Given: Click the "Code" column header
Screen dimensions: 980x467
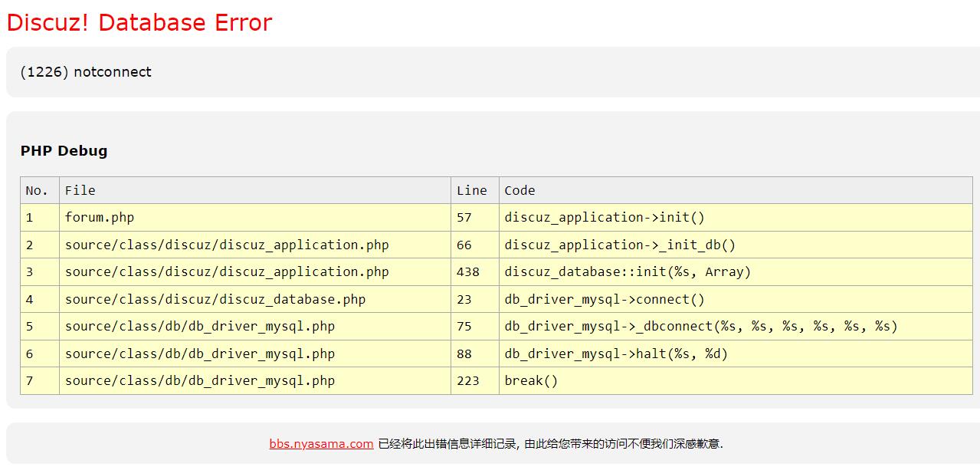Looking at the screenshot, I should tap(519, 190).
